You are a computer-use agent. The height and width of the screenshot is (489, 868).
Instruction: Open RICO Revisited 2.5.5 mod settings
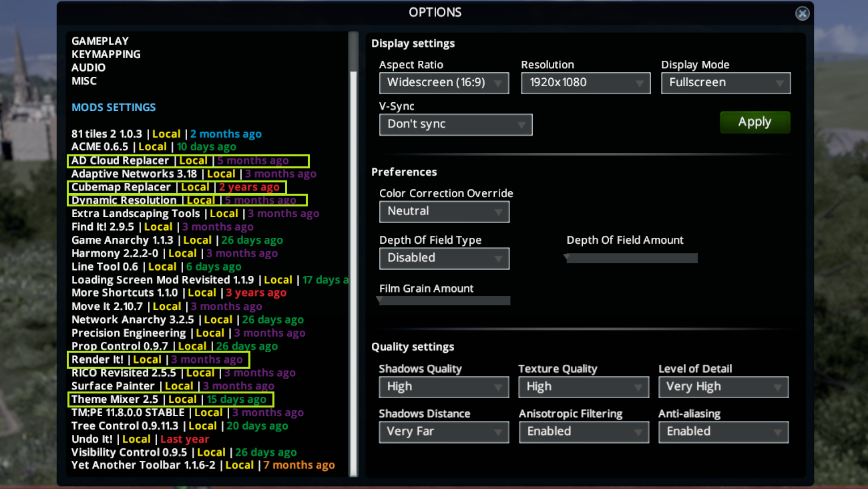click(184, 373)
